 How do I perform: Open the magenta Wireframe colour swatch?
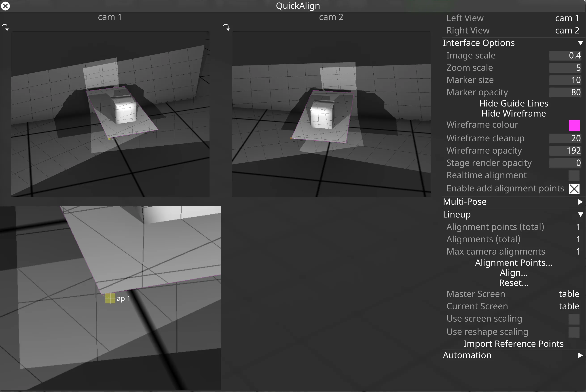pyautogui.click(x=574, y=125)
